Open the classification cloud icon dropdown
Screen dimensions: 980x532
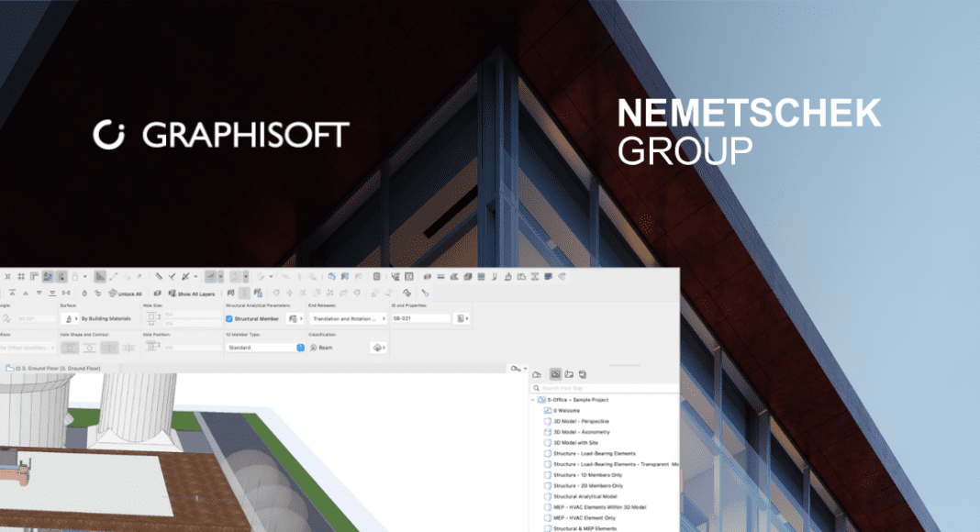pyautogui.click(x=377, y=348)
